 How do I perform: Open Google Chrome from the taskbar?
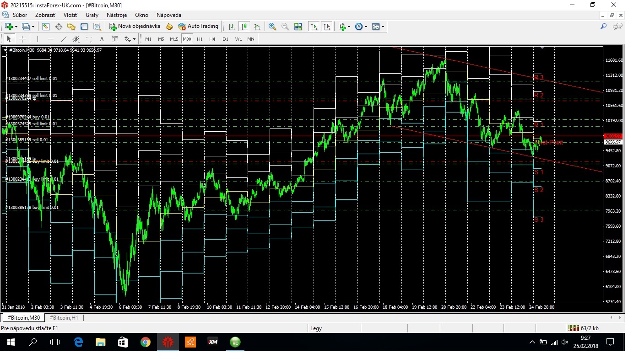146,342
